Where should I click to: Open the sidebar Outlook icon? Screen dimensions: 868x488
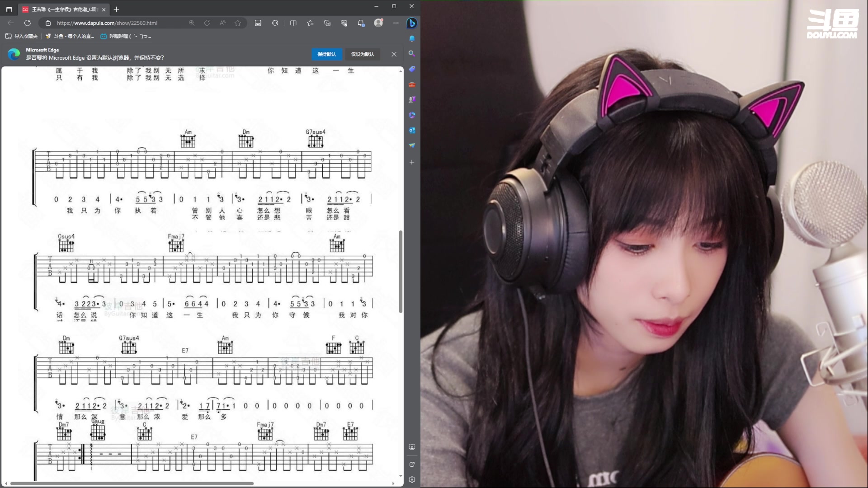click(412, 130)
